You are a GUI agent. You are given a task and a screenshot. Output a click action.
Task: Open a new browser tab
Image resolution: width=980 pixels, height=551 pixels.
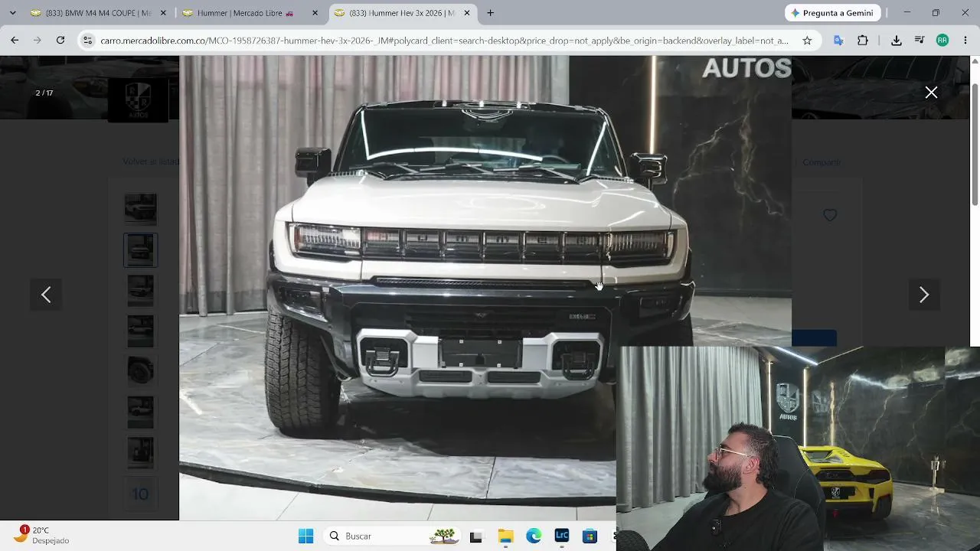pos(490,13)
